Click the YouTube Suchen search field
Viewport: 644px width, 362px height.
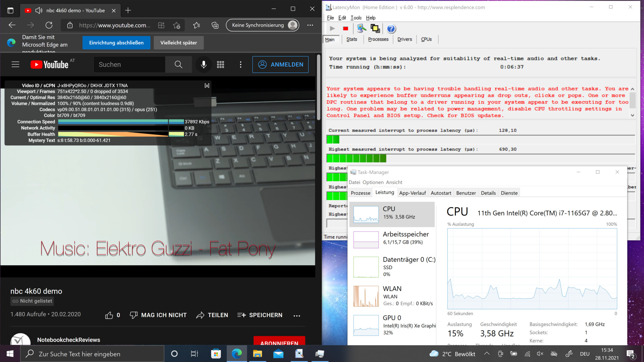pos(129,64)
